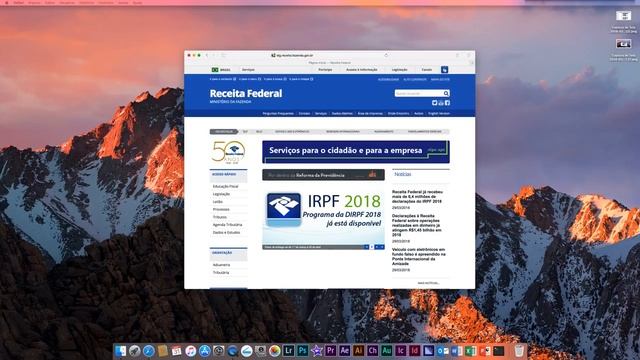Viewport: 640px width, 360px height.
Task: Open Aduaneira under Orientação
Action: coord(221,265)
